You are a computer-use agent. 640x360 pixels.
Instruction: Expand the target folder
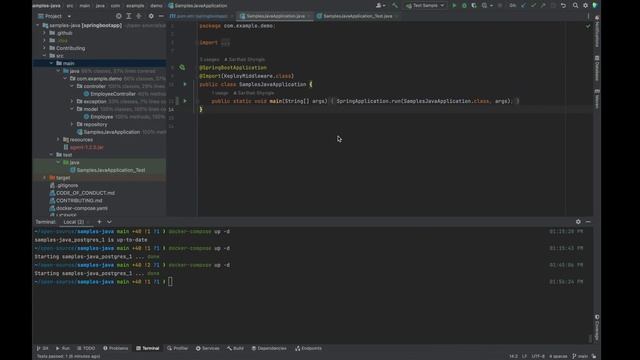point(44,178)
